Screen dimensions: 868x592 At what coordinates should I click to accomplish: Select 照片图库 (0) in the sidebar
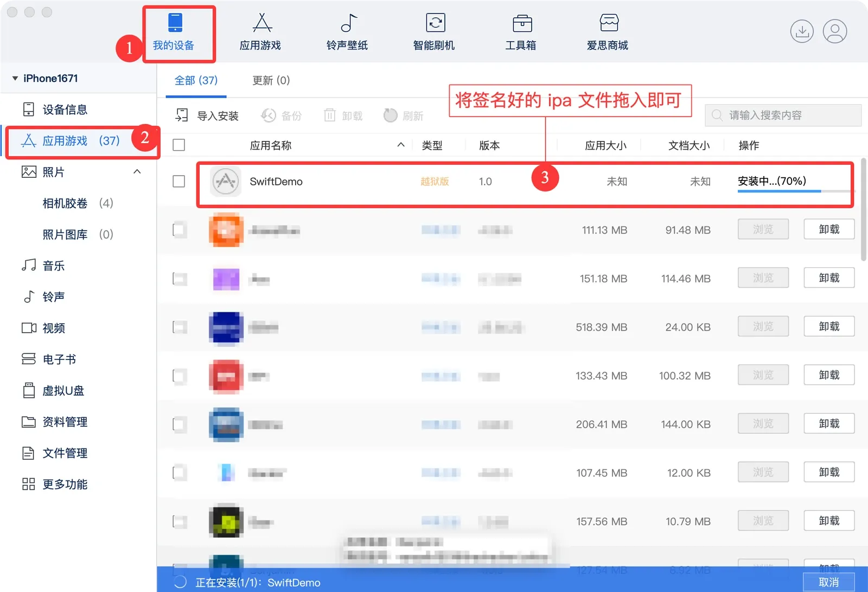coord(78,234)
